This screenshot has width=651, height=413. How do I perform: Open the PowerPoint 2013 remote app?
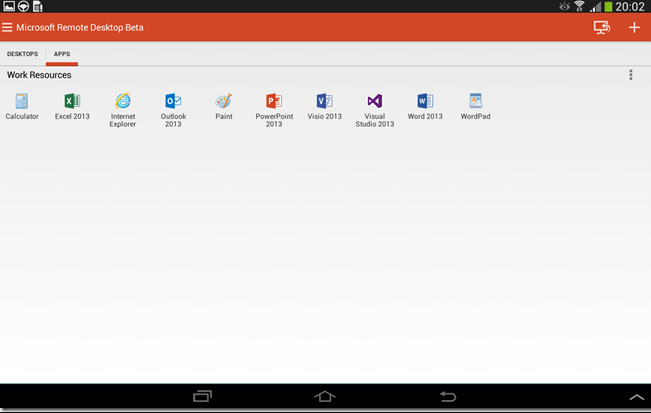pos(274,110)
